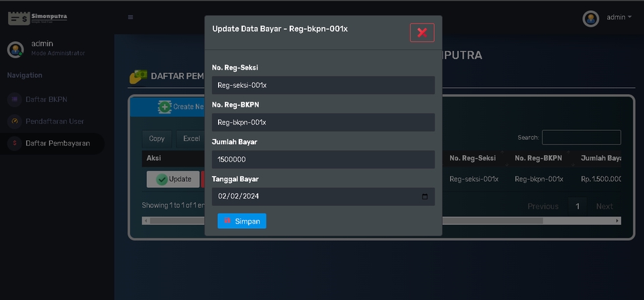Select page 1 in pagination
Image resolution: width=644 pixels, height=300 pixels.
click(x=577, y=206)
